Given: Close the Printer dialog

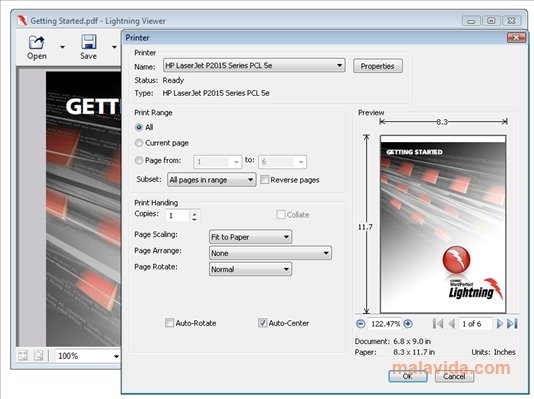Looking at the screenshot, I should (x=516, y=37).
